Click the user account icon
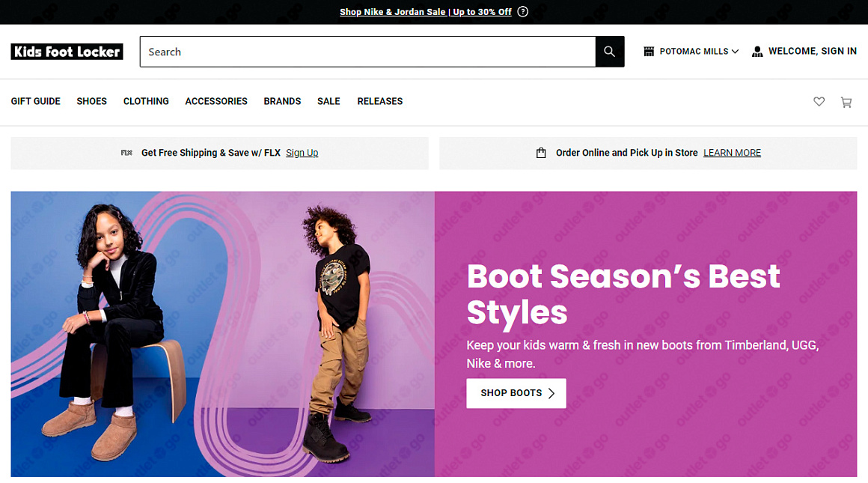The image size is (868, 483). (x=757, y=52)
